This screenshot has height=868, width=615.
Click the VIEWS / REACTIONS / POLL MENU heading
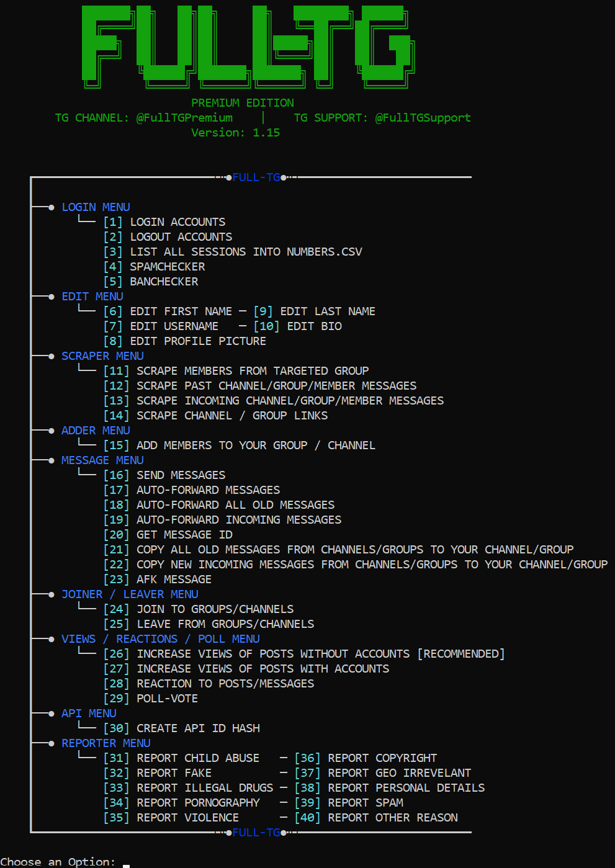point(161,639)
